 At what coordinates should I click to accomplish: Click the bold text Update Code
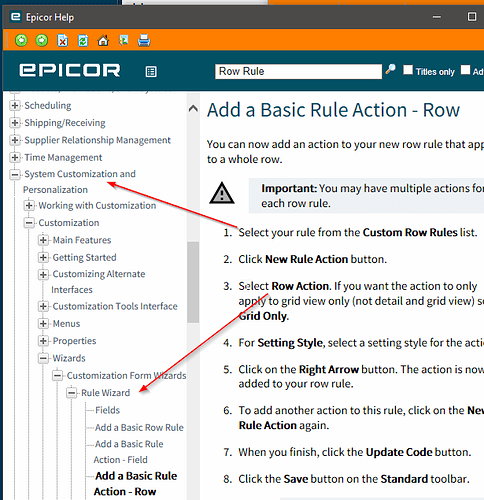coord(399,452)
